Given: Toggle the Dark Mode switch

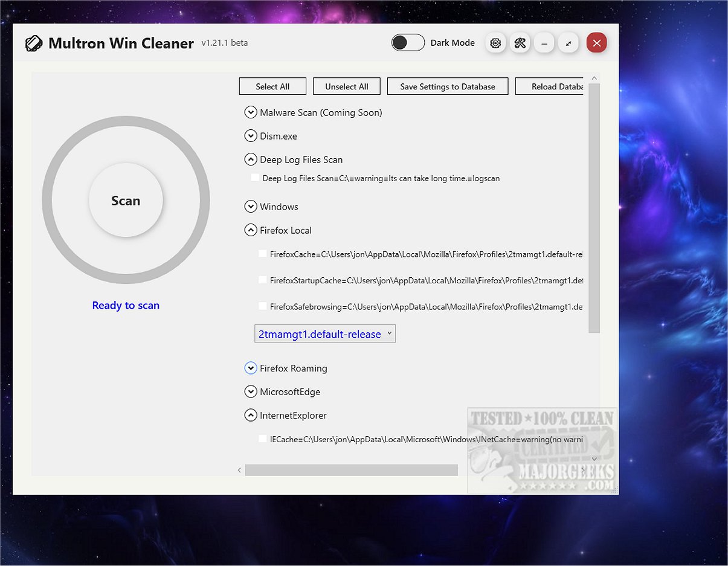Looking at the screenshot, I should [408, 43].
